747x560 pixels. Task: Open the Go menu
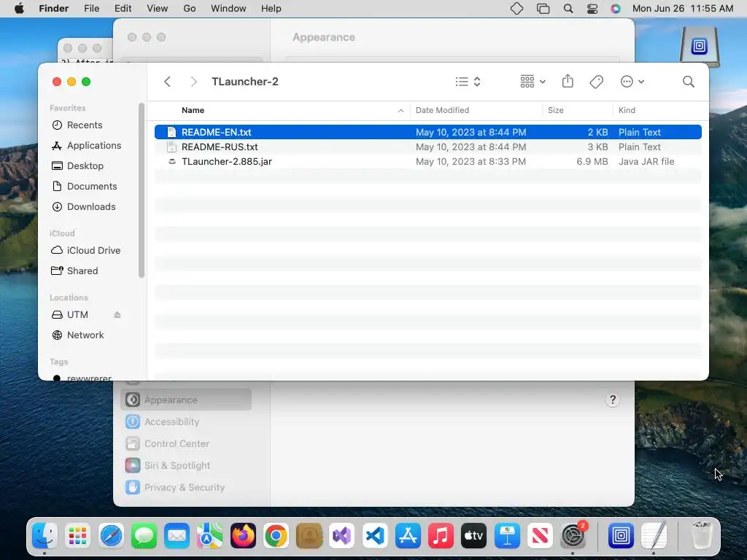[x=190, y=9]
